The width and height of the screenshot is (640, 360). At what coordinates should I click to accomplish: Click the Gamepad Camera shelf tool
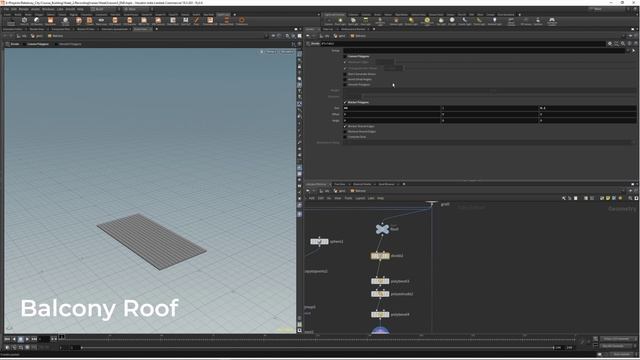point(552,21)
